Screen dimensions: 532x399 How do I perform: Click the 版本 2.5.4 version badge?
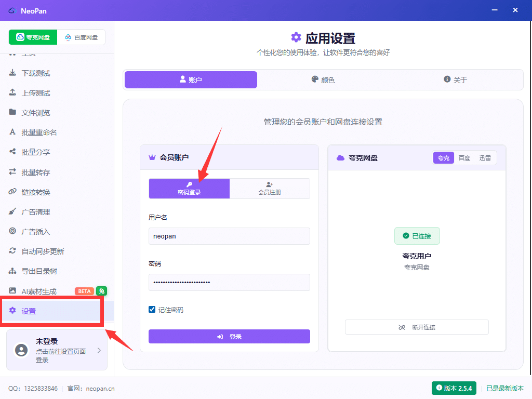tap(454, 389)
